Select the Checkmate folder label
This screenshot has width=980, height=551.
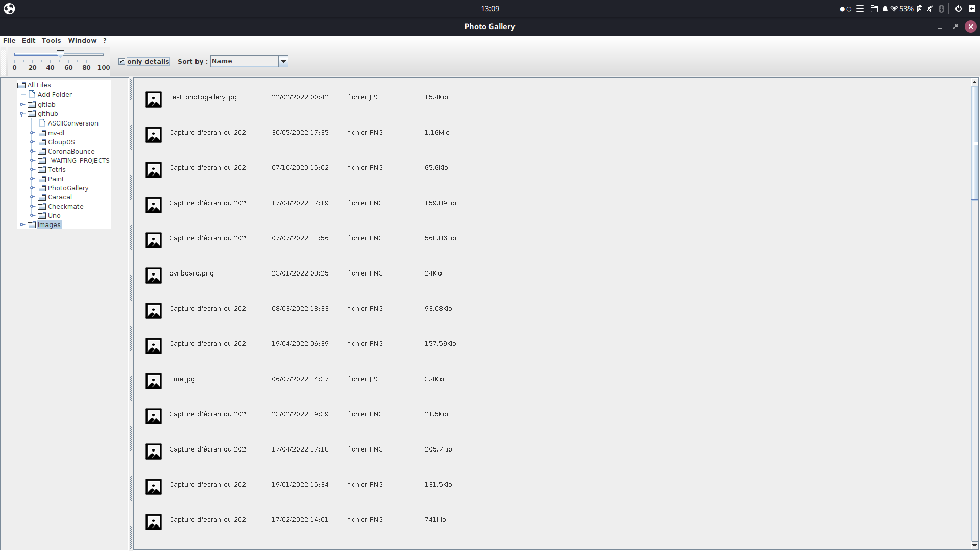(65, 207)
